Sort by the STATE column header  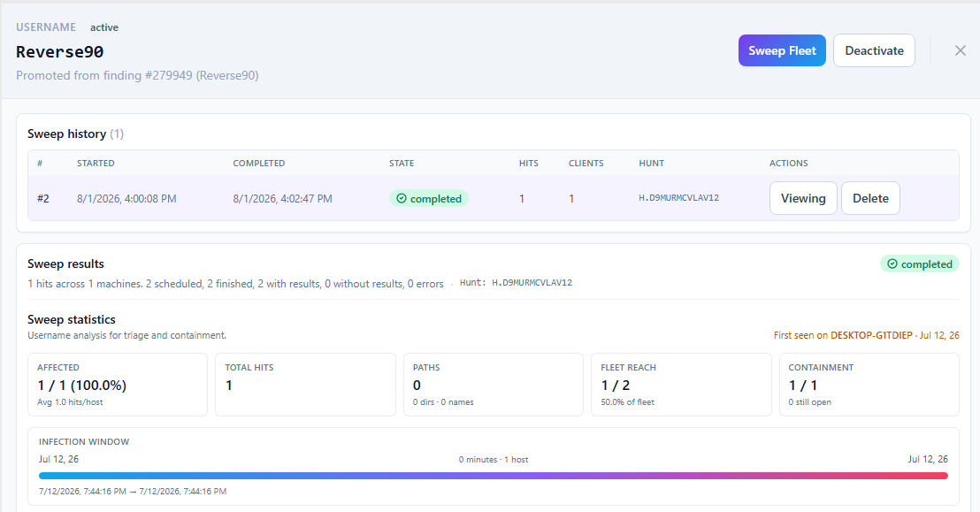point(402,164)
